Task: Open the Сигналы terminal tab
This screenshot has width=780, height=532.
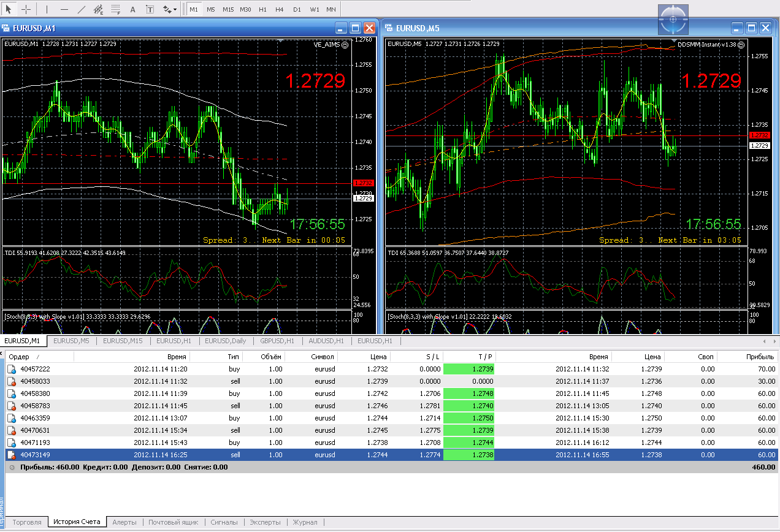Action: 224,522
